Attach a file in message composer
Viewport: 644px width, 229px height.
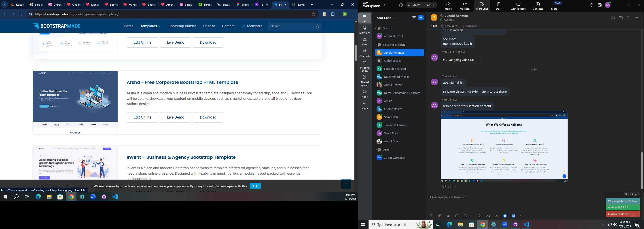457,216
